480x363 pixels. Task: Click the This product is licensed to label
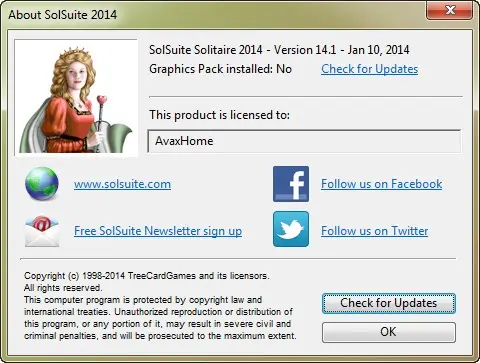pyautogui.click(x=219, y=115)
